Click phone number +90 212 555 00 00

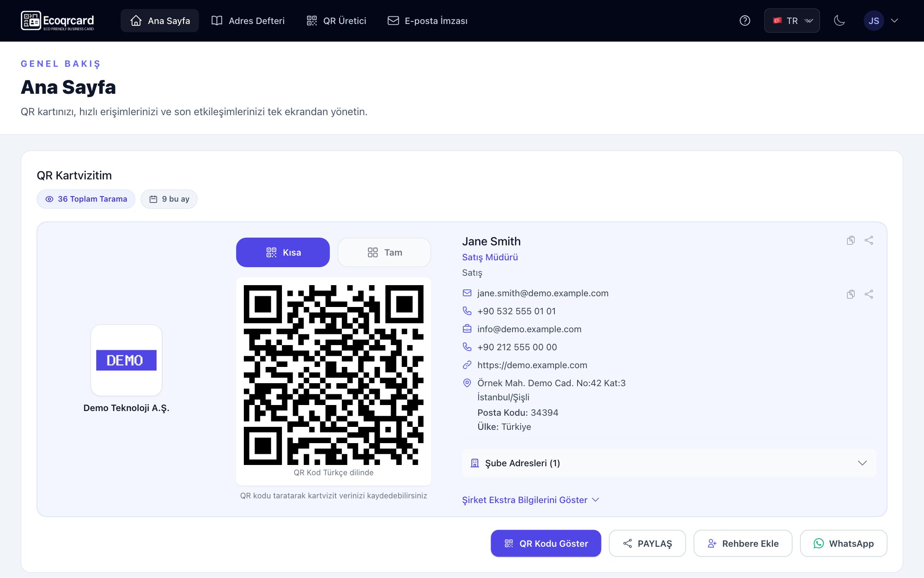517,347
